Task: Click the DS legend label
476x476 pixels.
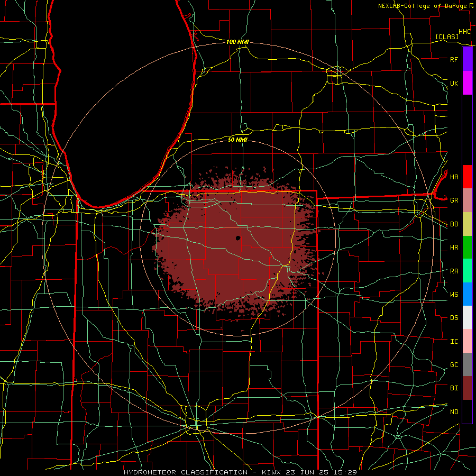Action: (454, 318)
